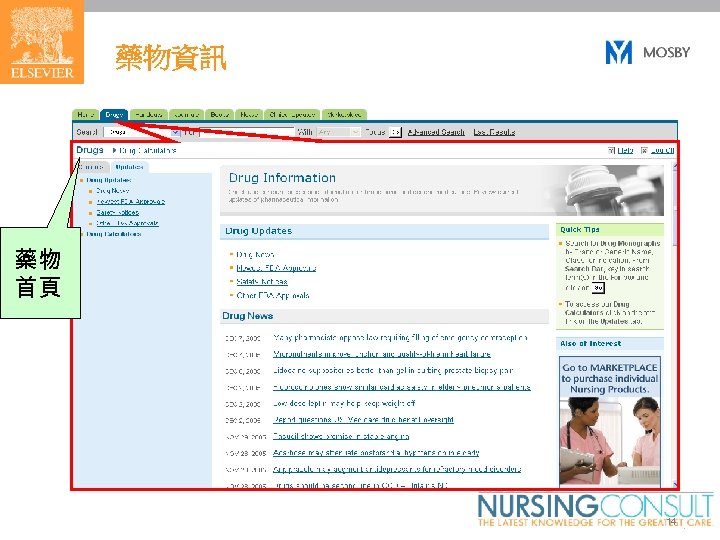Click the Also of Interest header

(x=610, y=343)
